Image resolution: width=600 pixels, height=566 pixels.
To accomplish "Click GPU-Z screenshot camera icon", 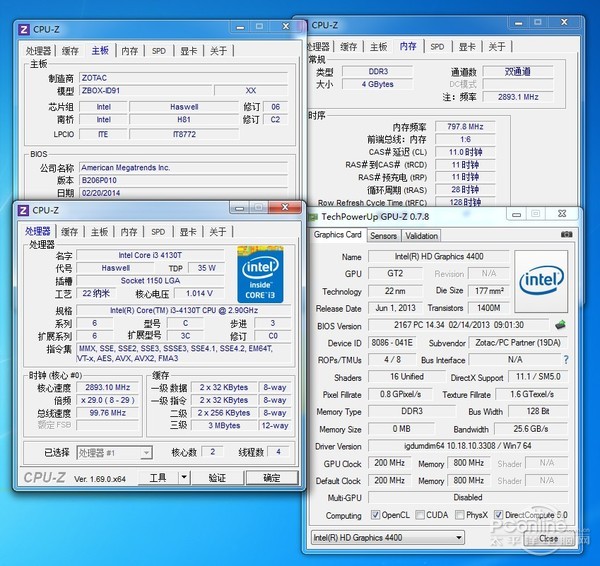I will [566, 234].
